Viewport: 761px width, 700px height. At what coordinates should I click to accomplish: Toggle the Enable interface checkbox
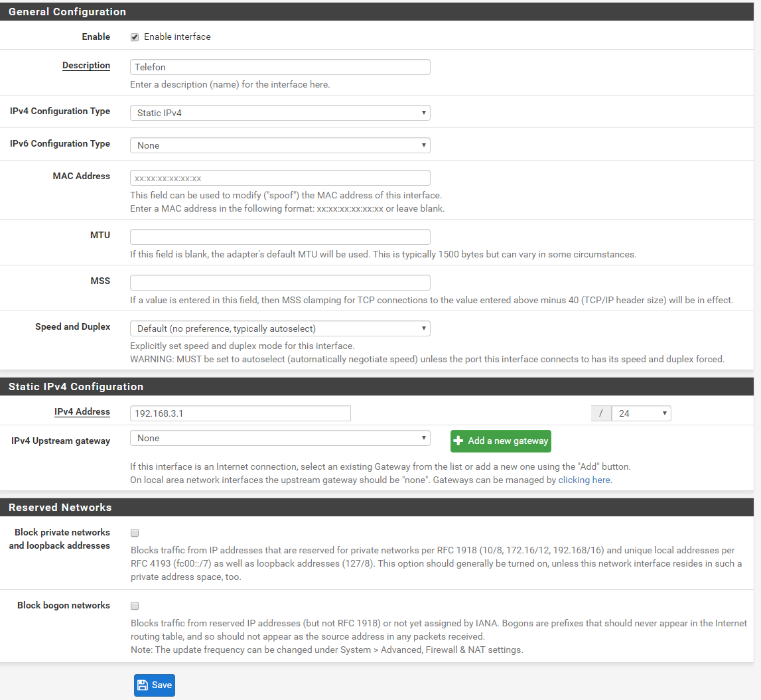(135, 37)
